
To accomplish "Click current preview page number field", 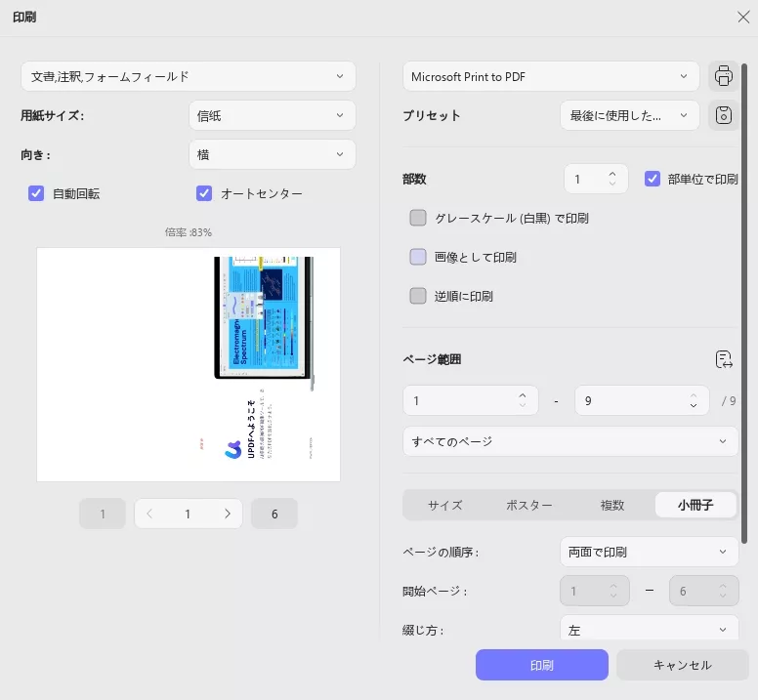I will click(189, 514).
